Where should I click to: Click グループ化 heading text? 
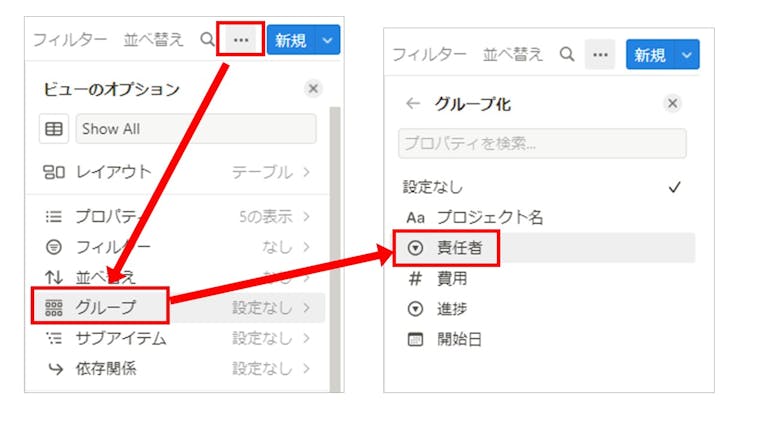click(473, 104)
